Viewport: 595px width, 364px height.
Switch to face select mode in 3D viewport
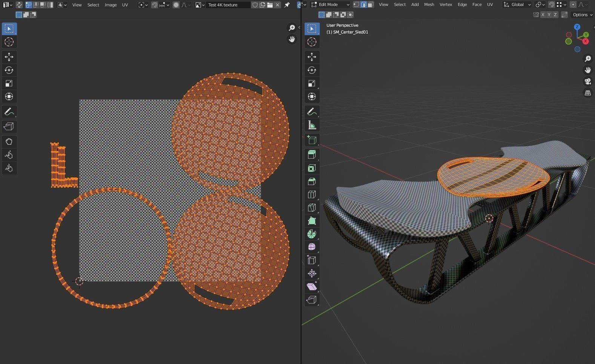click(371, 5)
